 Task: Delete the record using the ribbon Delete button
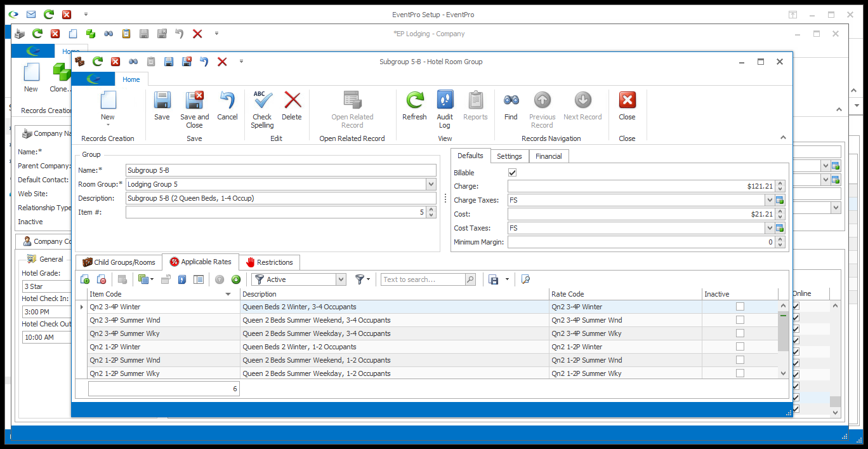(292, 105)
